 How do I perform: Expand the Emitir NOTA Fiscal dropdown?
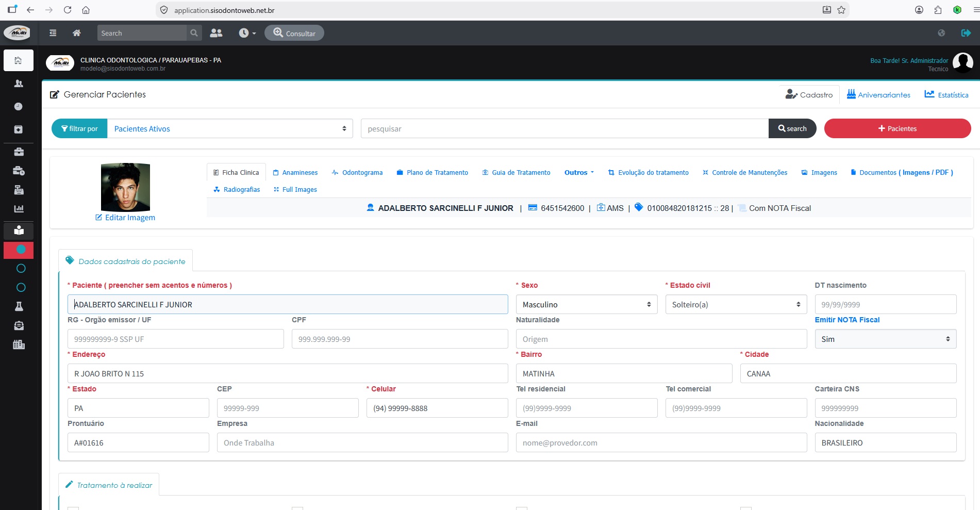pos(886,339)
